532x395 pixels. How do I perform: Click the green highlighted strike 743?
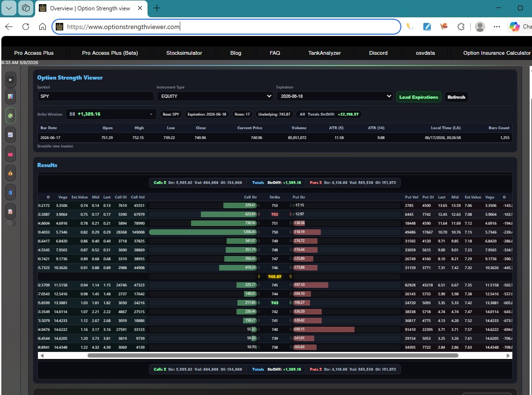(275, 303)
